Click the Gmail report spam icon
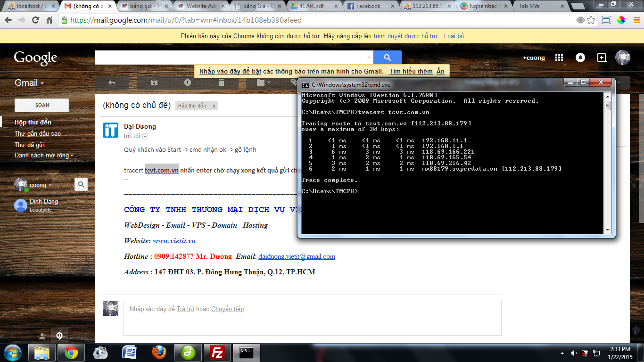The image size is (644, 362). tap(188, 82)
